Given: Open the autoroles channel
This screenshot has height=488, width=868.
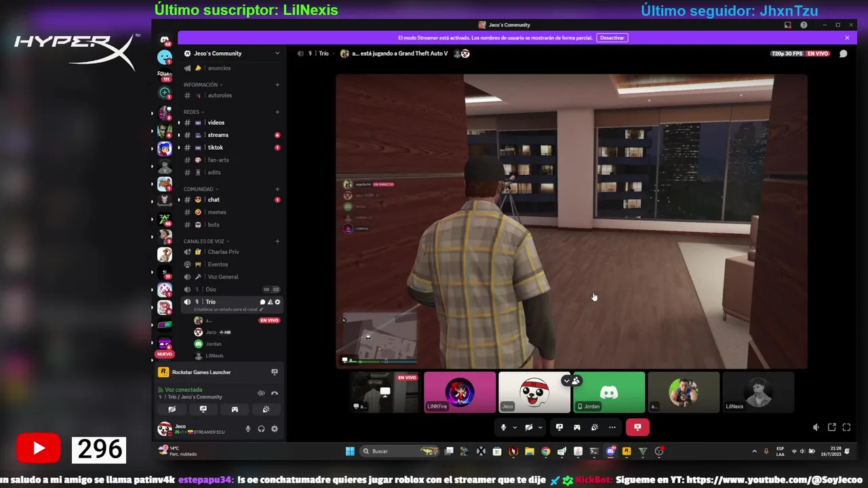Looking at the screenshot, I should pos(231,96).
